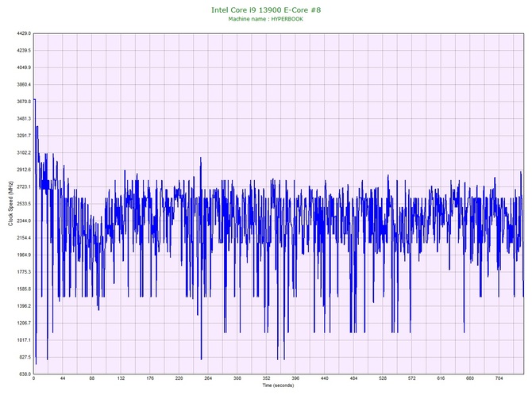Click the 2912.6 y-axis value
The height and width of the screenshot is (399, 532).
pos(24,170)
